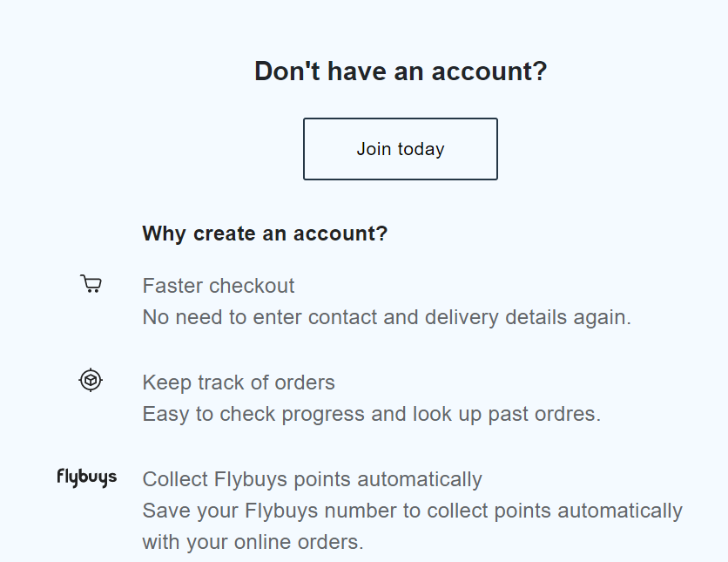Screen dimensions: 728x562
Task: Click the "with your online orders." line
Action: [253, 541]
